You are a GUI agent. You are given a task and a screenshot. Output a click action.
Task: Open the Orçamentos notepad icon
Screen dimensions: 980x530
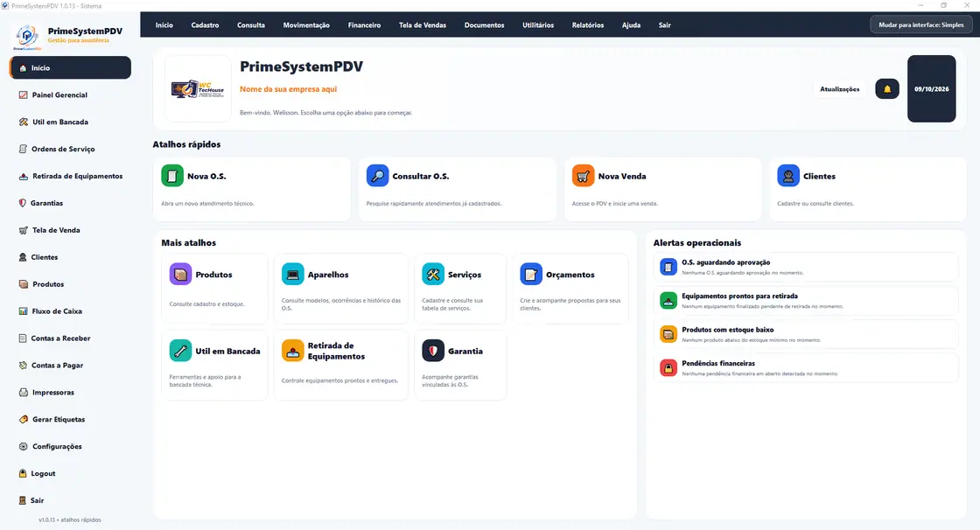point(531,275)
